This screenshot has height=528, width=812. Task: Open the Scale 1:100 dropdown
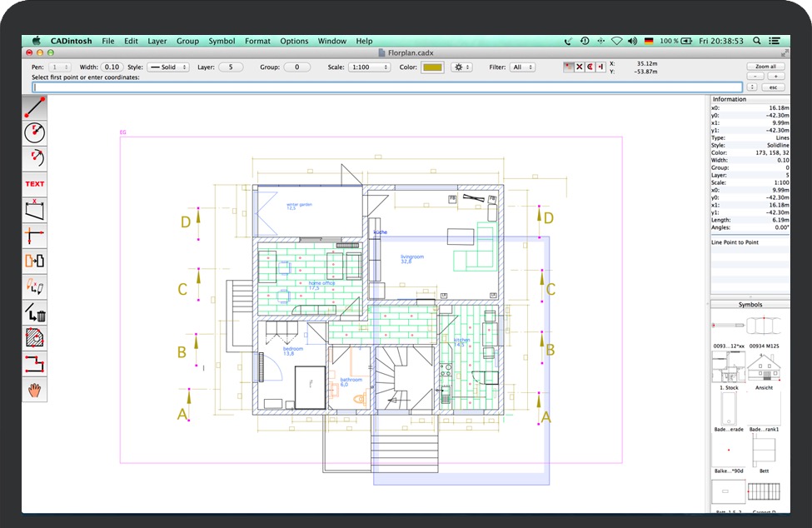[x=369, y=67]
